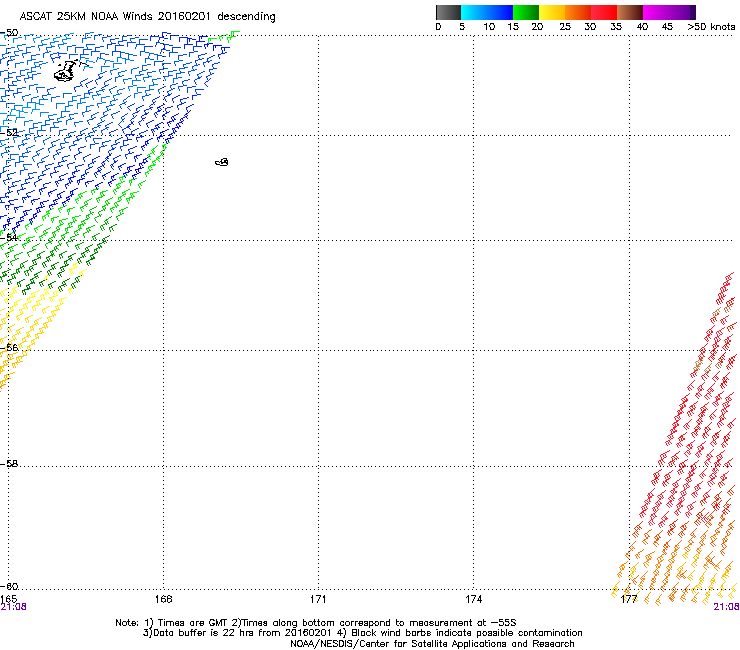
Task: Click the longitude label '174'
Action: point(473,599)
